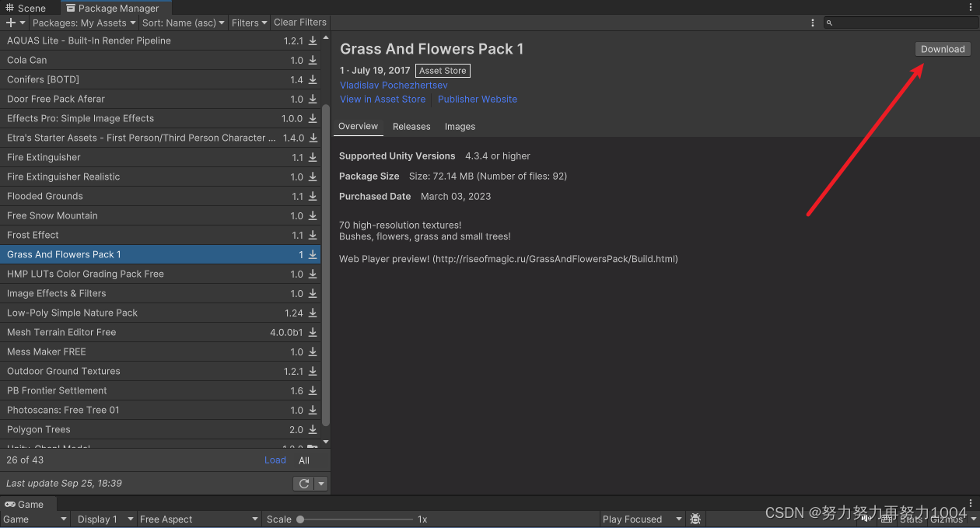Click the Last update Sep 25, 18:39 text
The width and height of the screenshot is (980, 528).
[64, 484]
